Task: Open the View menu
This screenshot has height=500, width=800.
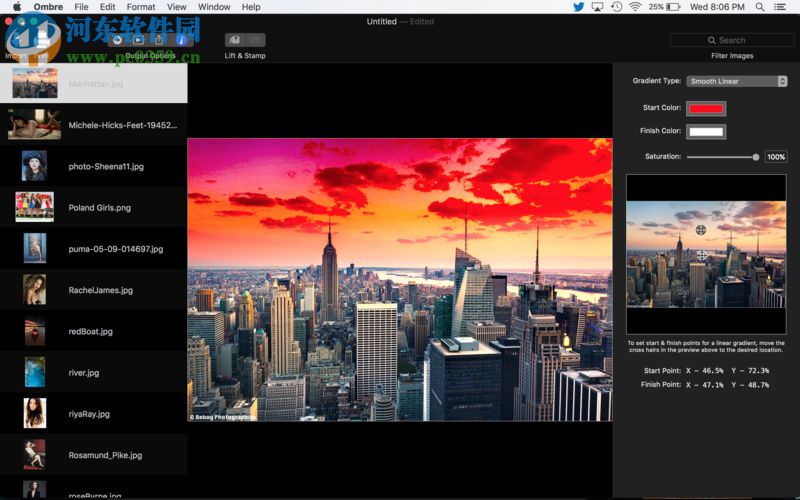Action: tap(177, 7)
